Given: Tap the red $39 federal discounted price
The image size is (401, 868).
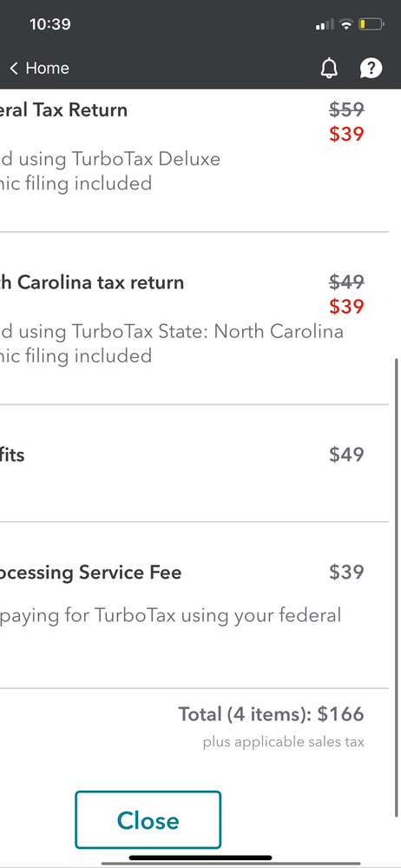Looking at the screenshot, I should click(x=346, y=134).
